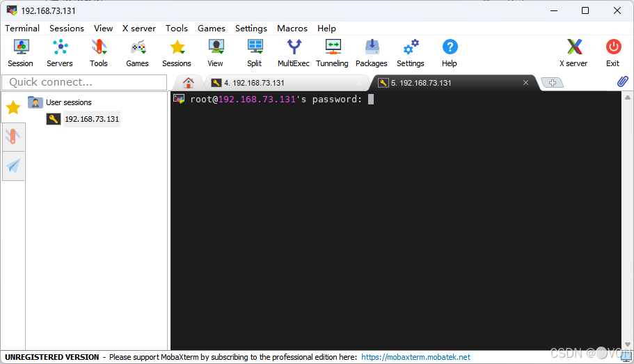
Task: Select the Macros paper plane sidebar tab
Action: 13,166
